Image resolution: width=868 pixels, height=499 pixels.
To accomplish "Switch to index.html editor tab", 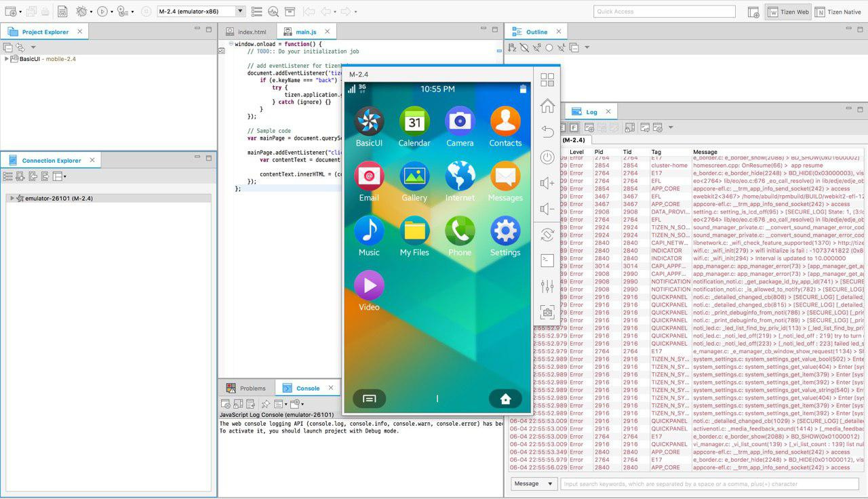I will pos(248,32).
